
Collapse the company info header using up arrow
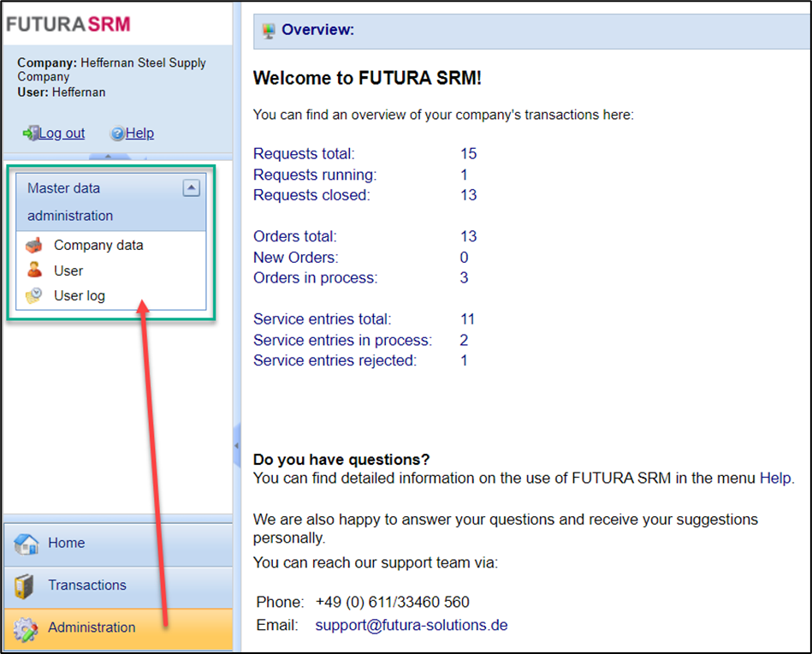pyautogui.click(x=108, y=157)
